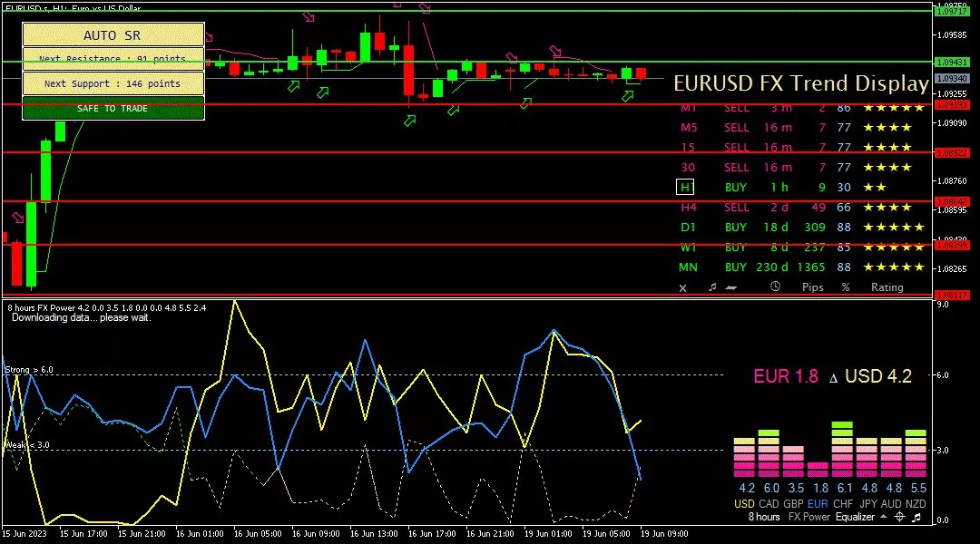
Task: Click the star rating on MN row
Action: coord(893,267)
